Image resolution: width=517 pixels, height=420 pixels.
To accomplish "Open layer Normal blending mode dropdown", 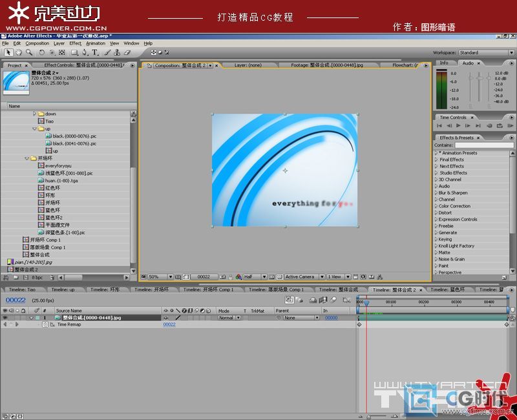I will (229, 318).
